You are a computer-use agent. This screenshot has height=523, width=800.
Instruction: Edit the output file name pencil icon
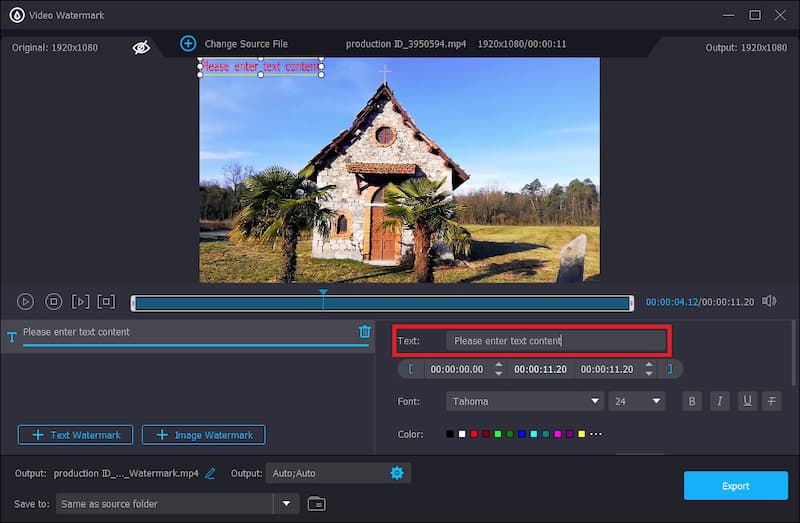pyautogui.click(x=210, y=474)
